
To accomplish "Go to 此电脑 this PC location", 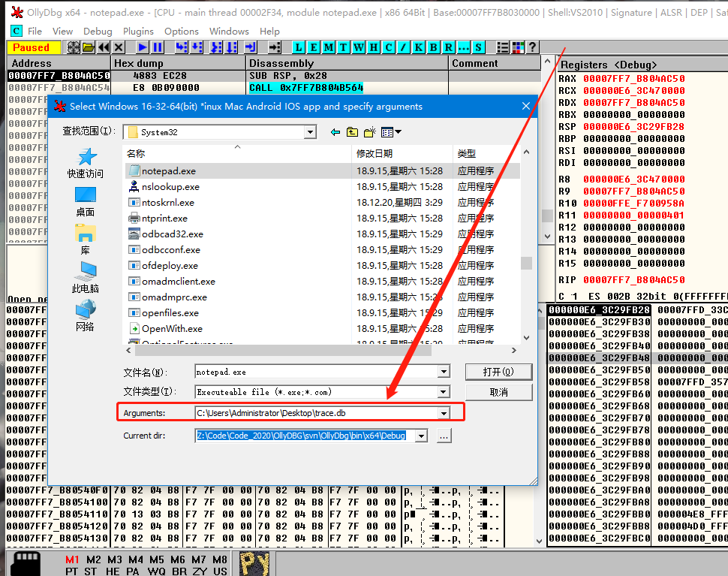I will point(86,278).
